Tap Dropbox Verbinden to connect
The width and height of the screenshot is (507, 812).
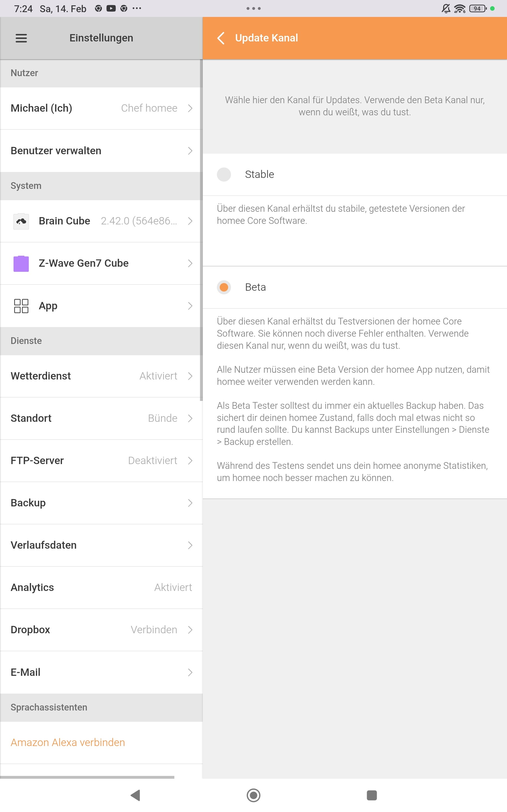click(154, 630)
